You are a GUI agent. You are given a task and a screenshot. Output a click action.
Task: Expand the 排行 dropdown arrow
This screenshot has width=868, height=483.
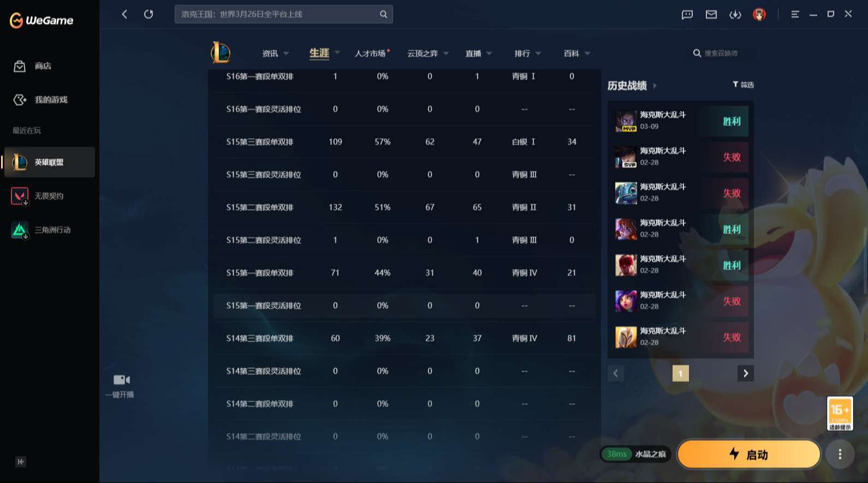click(538, 53)
